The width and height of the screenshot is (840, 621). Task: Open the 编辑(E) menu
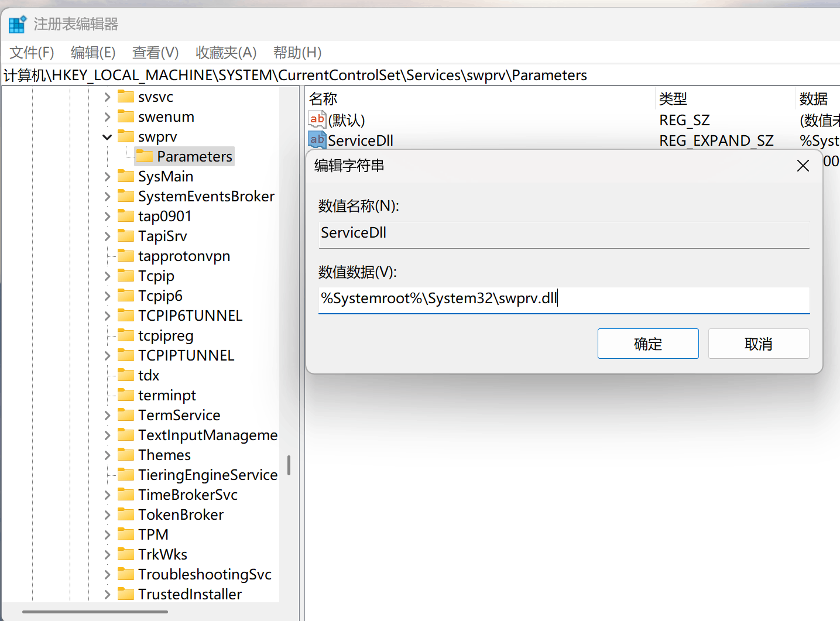tap(93, 53)
